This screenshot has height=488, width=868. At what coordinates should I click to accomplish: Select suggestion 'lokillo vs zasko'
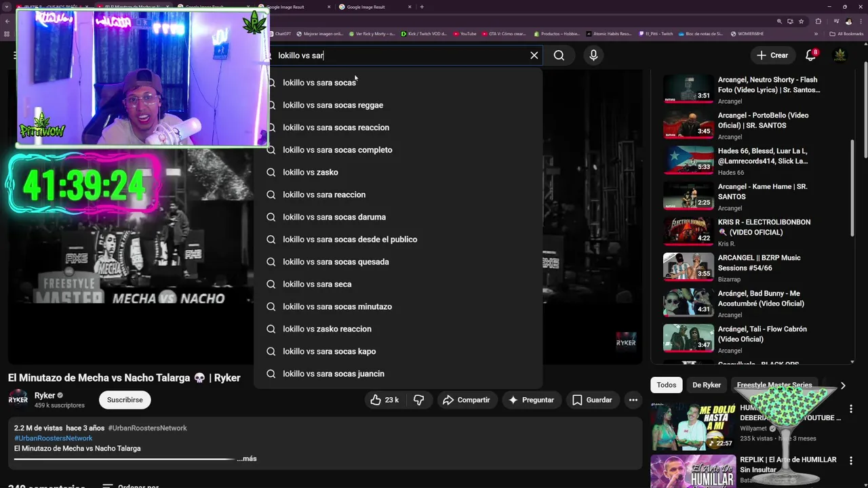point(398,172)
